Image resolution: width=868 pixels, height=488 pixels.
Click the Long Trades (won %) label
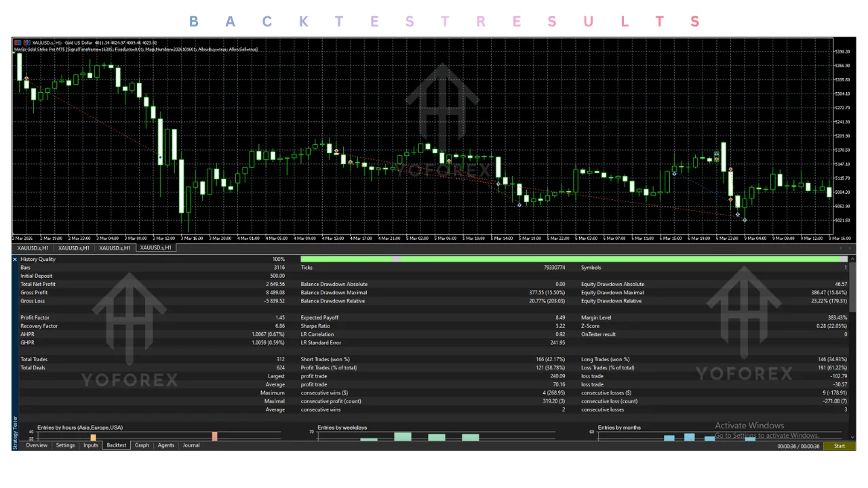[606, 359]
